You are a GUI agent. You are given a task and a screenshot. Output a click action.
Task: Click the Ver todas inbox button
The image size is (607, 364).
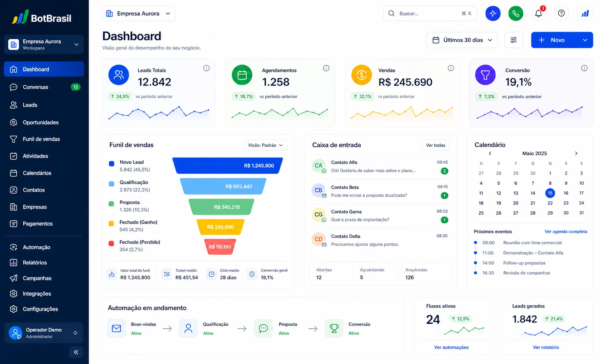point(435,145)
